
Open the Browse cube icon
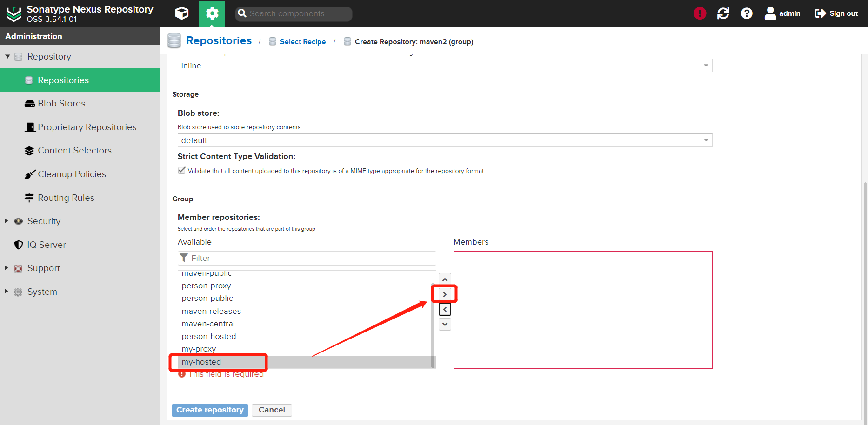[182, 13]
